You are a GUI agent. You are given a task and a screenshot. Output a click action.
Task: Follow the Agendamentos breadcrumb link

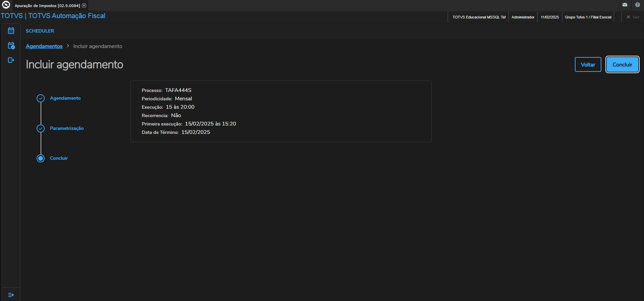click(44, 46)
